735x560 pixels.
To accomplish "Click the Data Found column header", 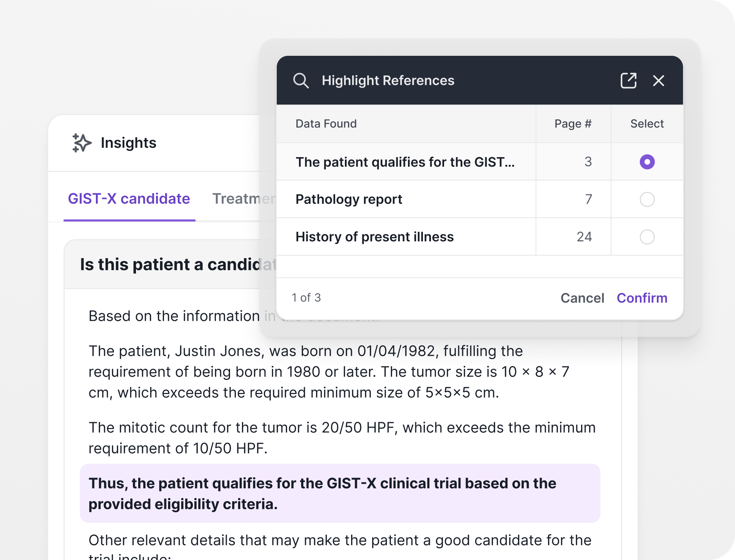I will [x=326, y=124].
